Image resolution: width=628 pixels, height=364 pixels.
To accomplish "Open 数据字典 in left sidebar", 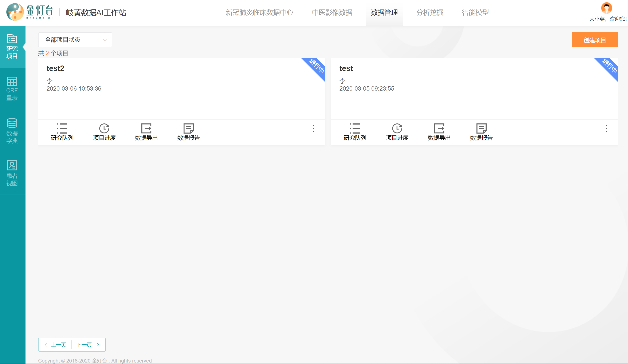I will 12,131.
